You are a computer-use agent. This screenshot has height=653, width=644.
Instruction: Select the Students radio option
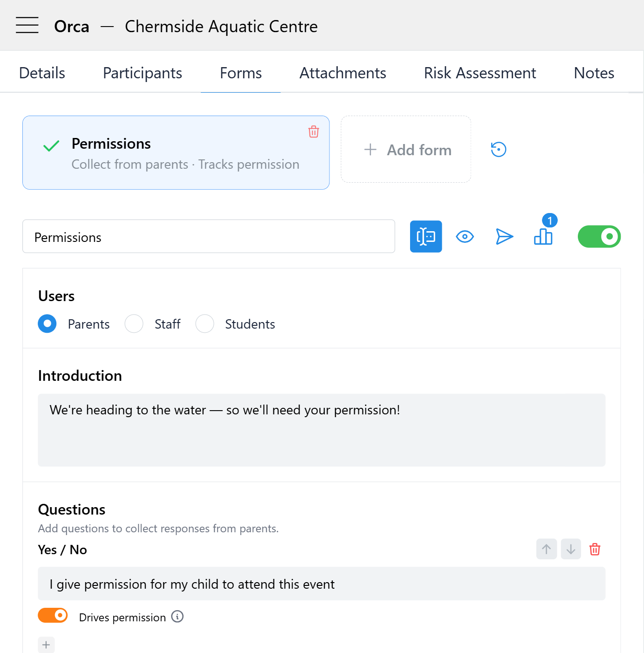[205, 324]
